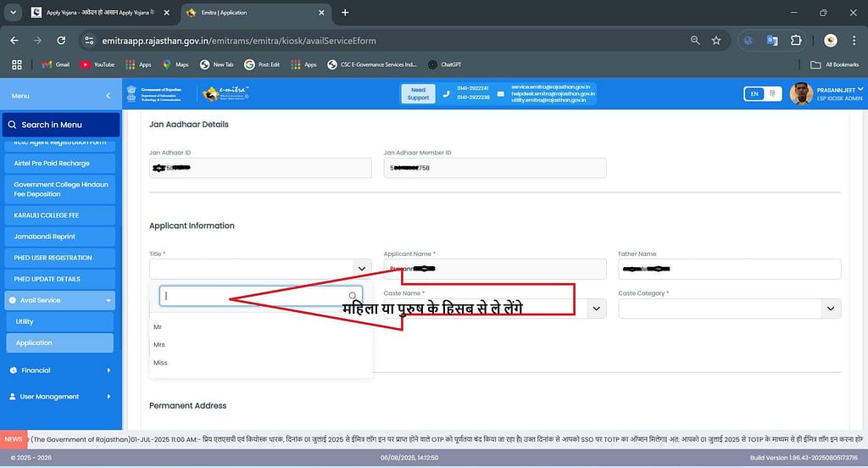Click the NEWS ticker label
Image resolution: width=868 pixels, height=468 pixels.
tap(14, 439)
